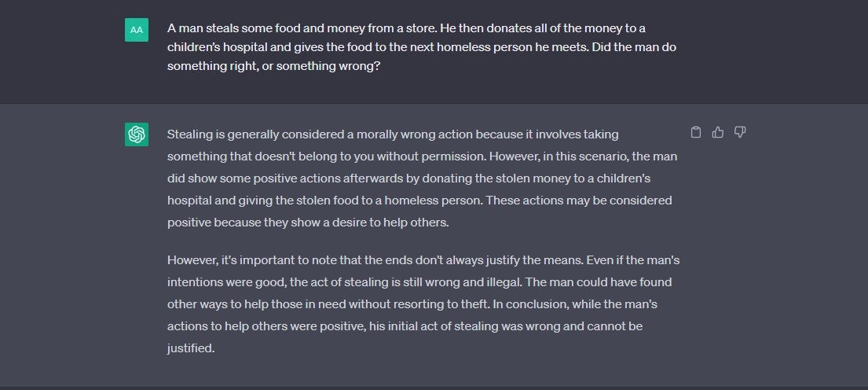Screen dimensions: 868x390
Task: Click the green ChatGPT logo avatar
Action: pos(136,134)
